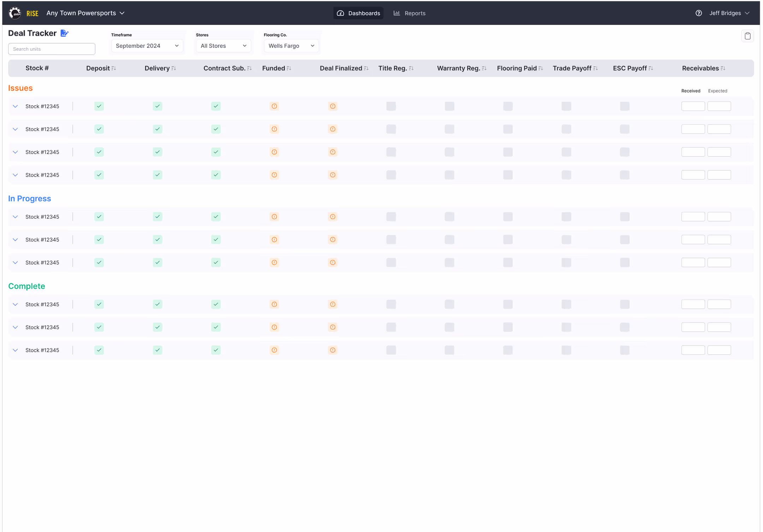Open the All Stores dropdown

tap(224, 46)
